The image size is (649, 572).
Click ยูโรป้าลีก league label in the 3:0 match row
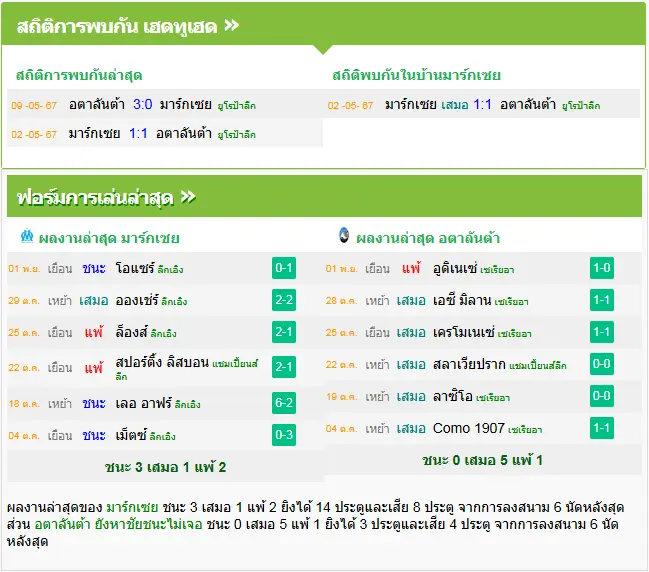click(x=237, y=106)
